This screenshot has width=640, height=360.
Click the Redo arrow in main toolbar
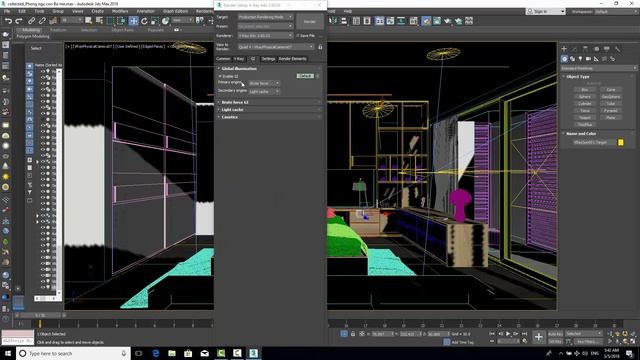click(18, 20)
